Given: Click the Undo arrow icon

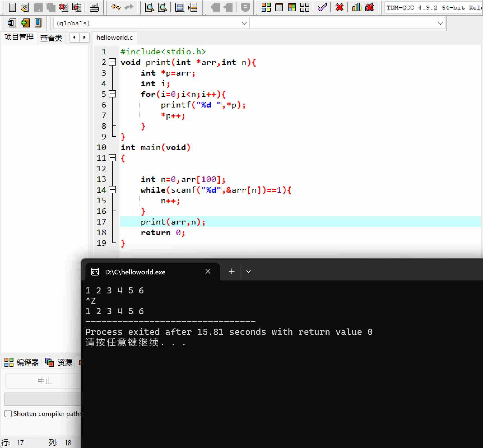Looking at the screenshot, I should [x=116, y=7].
